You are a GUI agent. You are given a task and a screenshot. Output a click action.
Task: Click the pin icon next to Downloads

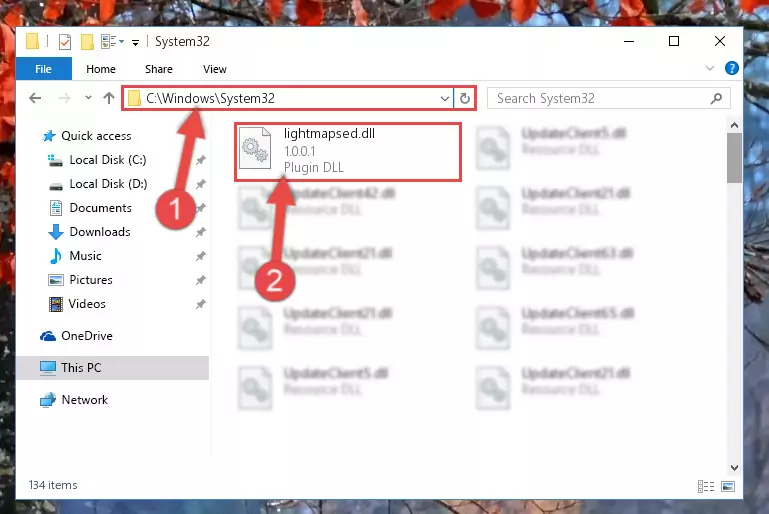201,232
